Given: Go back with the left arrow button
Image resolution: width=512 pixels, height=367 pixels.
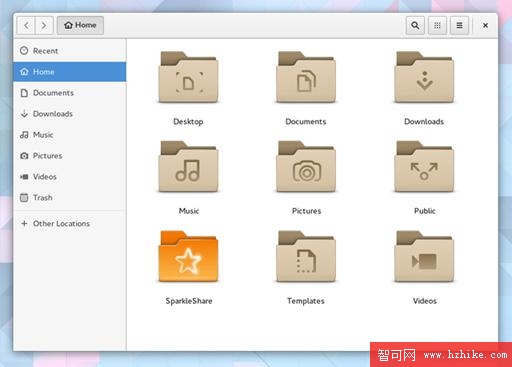Looking at the screenshot, I should click(26, 25).
